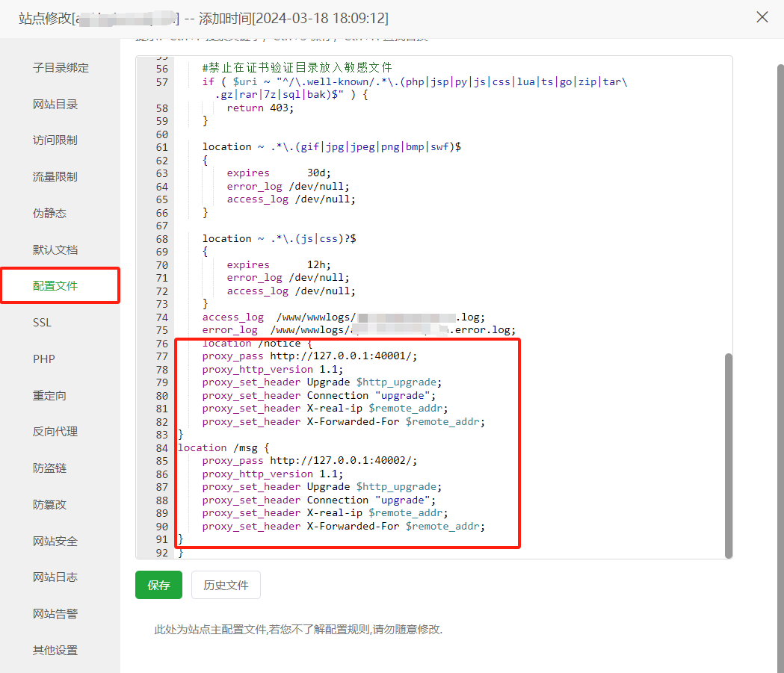
Task: Open the 防篡改 tab
Action: coord(49,505)
